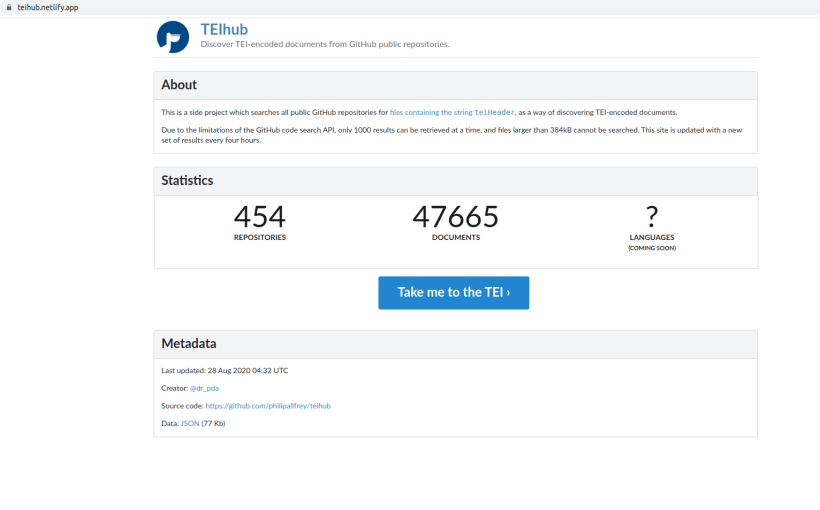Viewport: 820px width, 510px height.
Task: Click the Discover TEI-encoded documents tagline
Action: point(325,44)
